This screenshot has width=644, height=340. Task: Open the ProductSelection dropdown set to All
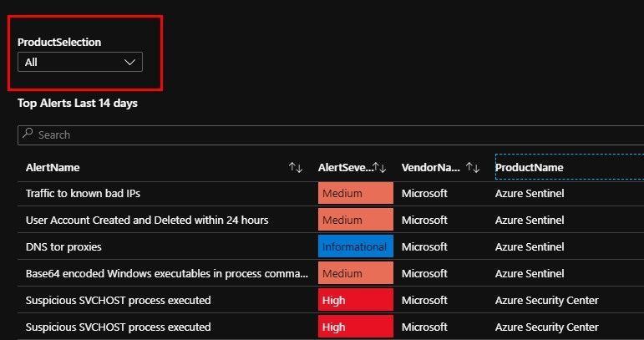[80, 62]
